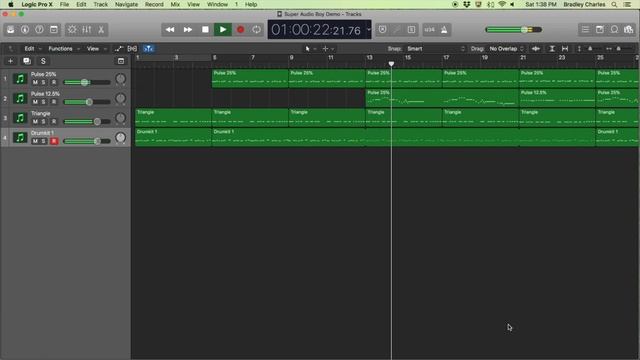The height and width of the screenshot is (360, 640).
Task: Adjust the horizontal zoom slider
Action: click(619, 49)
